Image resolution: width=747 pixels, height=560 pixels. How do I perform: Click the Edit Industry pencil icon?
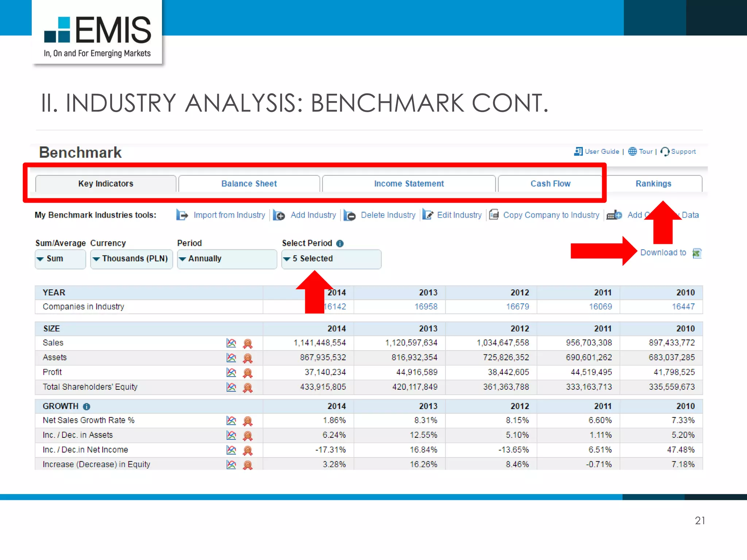pyautogui.click(x=427, y=215)
